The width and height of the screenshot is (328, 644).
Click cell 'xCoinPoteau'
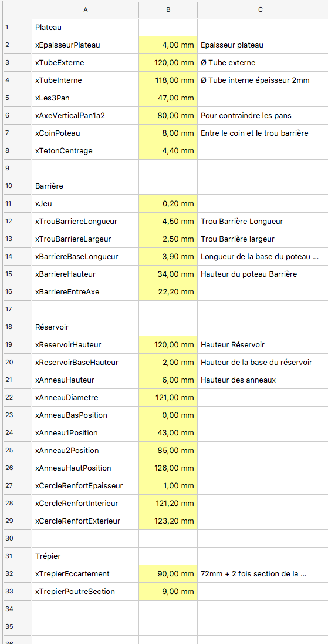tap(85, 133)
